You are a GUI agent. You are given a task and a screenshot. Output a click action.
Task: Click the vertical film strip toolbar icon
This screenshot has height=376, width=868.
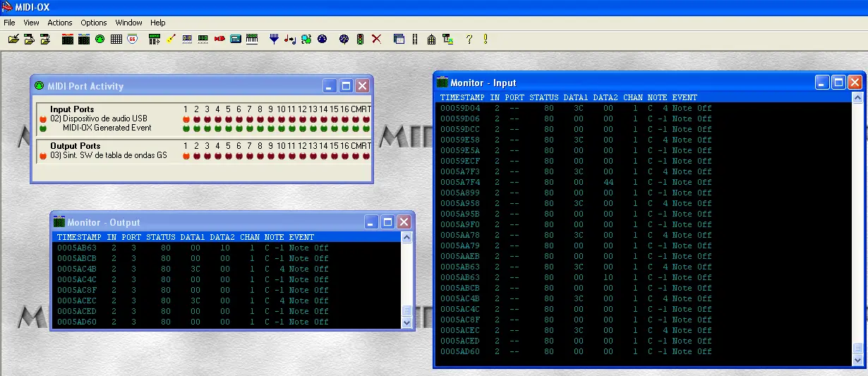click(x=415, y=40)
